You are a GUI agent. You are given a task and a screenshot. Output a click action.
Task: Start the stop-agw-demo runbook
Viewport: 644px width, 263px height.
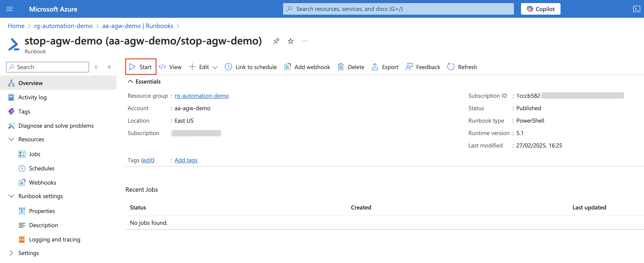pos(141,67)
